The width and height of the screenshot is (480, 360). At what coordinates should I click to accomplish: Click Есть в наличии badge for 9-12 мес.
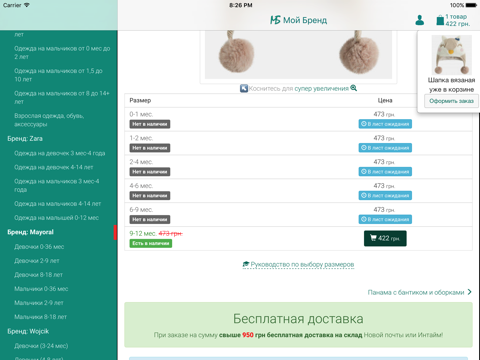pyautogui.click(x=151, y=243)
